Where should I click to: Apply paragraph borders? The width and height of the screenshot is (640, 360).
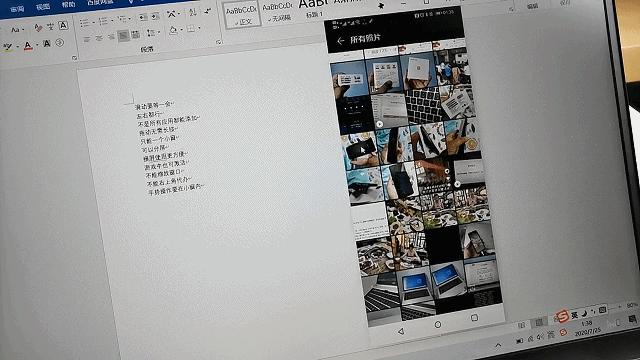point(191,29)
